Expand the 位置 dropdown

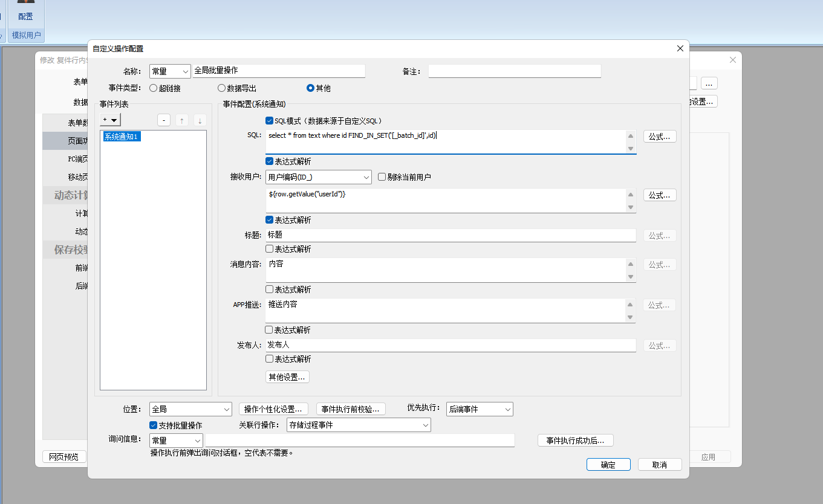tap(190, 409)
